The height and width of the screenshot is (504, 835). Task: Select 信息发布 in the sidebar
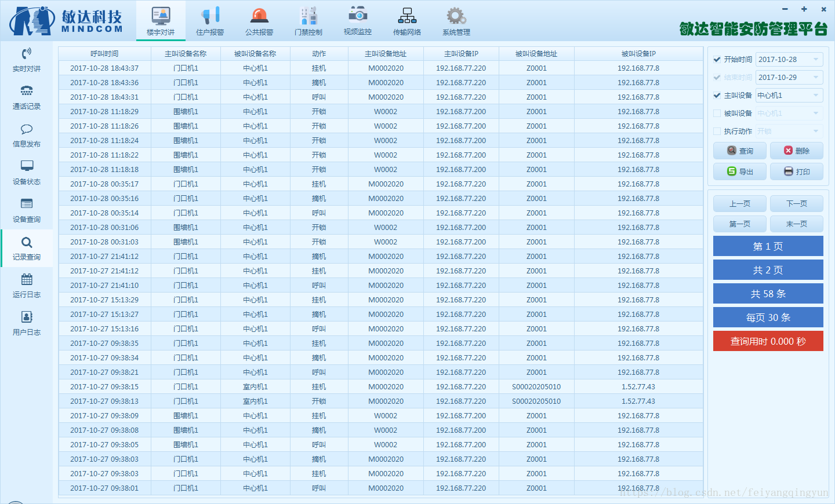point(27,136)
